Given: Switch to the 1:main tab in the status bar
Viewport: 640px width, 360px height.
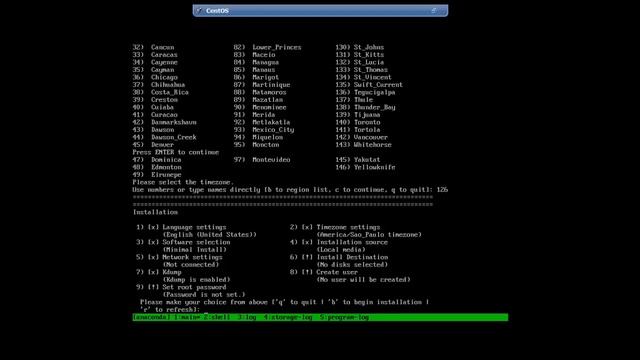Looking at the screenshot, I should point(187,317).
